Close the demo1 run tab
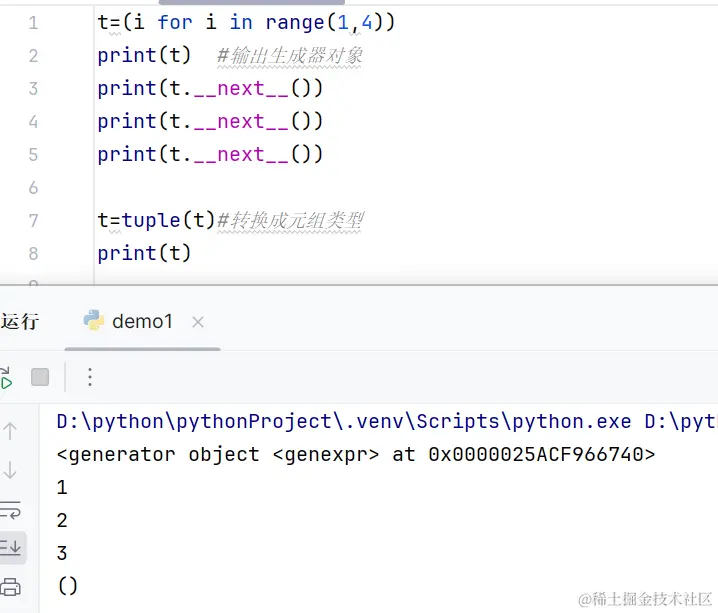 [x=198, y=322]
